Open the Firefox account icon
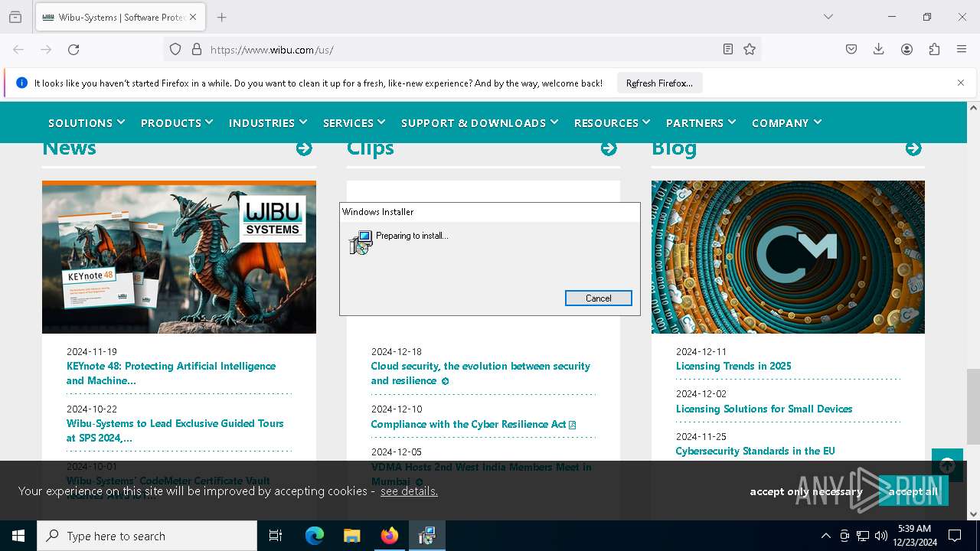Image resolution: width=980 pixels, height=551 pixels. click(906, 49)
